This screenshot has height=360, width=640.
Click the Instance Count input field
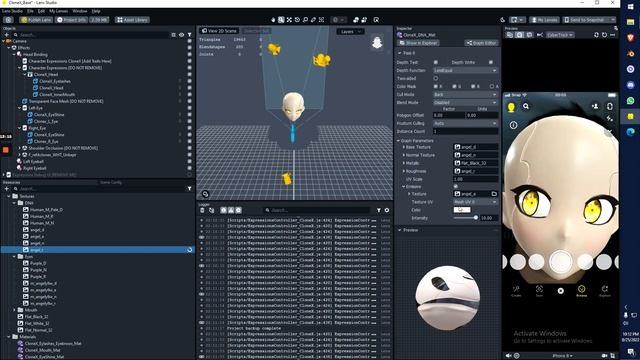(x=465, y=131)
